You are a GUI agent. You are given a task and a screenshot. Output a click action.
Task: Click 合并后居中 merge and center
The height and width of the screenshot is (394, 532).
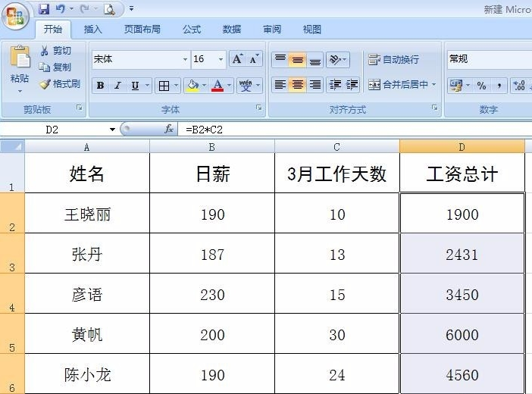[398, 84]
